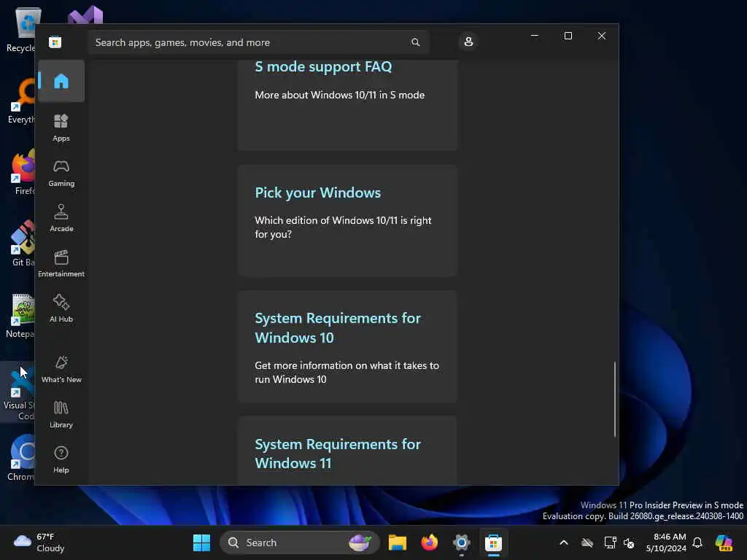This screenshot has height=560, width=747.
Task: Open Help in the Store sidebar
Action: coord(61,459)
